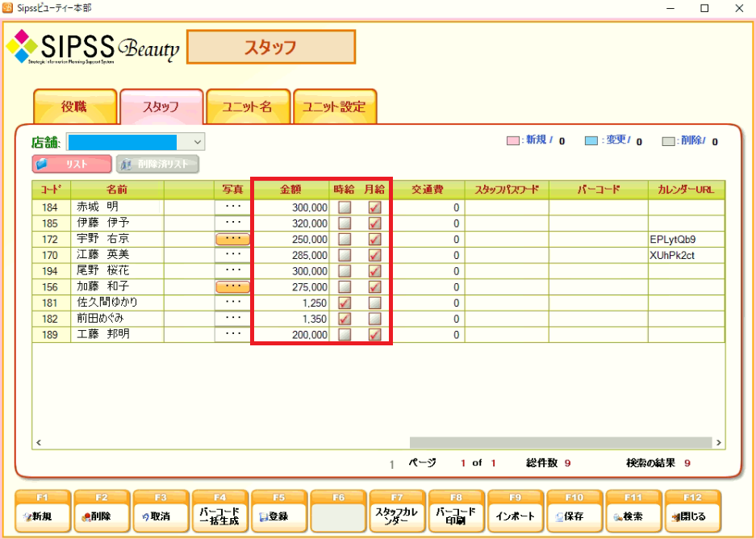Viewport: 756px width, 539px height.
Task: Select the name cell 江藤 英美
Action: pos(117,255)
